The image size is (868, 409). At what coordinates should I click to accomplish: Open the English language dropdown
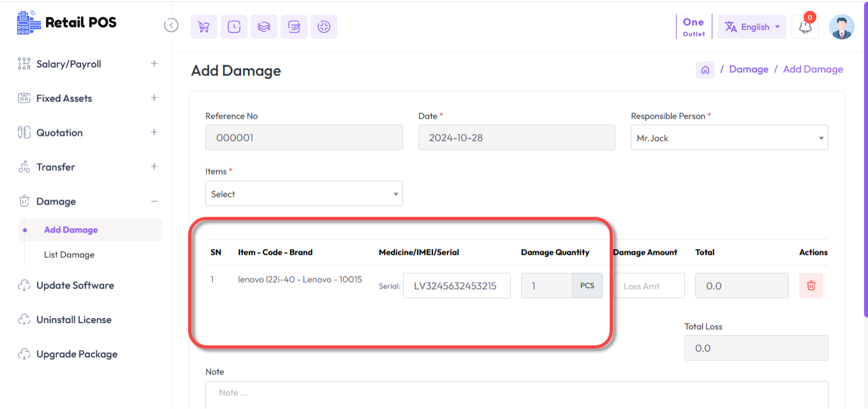(x=752, y=27)
